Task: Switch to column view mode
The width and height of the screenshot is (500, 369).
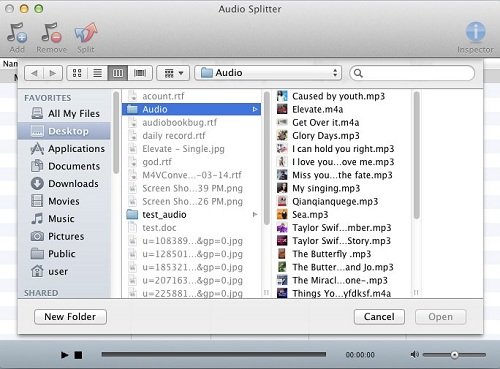Action: coord(118,73)
